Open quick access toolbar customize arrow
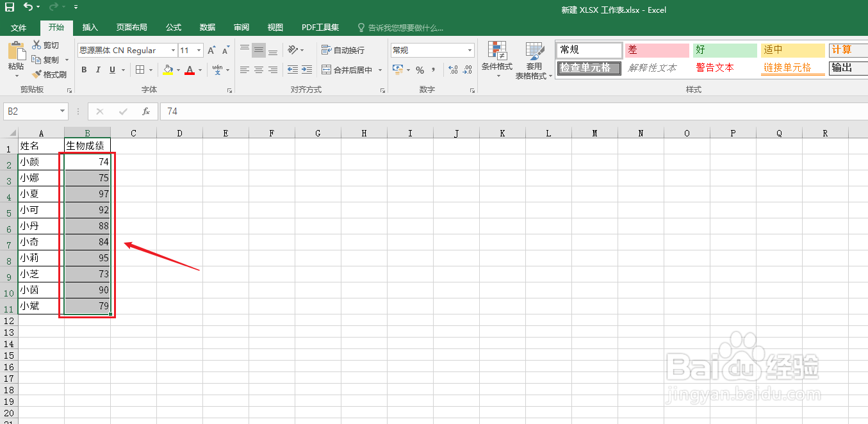Image resolution: width=868 pixels, height=424 pixels. tap(76, 7)
